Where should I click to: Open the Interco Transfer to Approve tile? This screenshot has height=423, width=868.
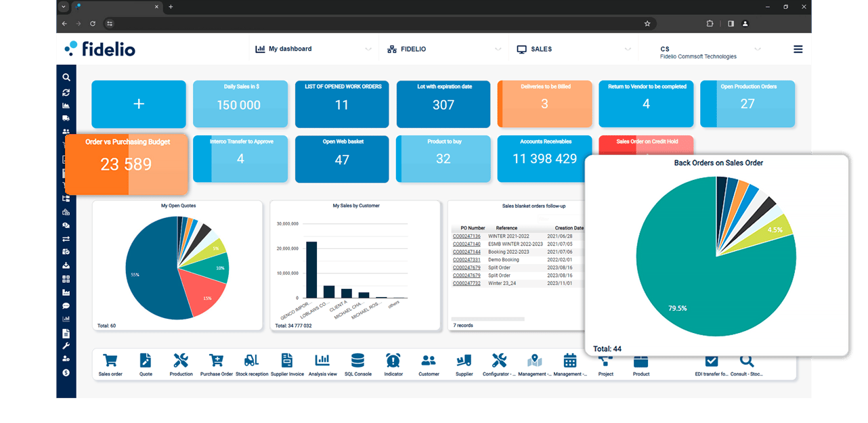click(240, 159)
